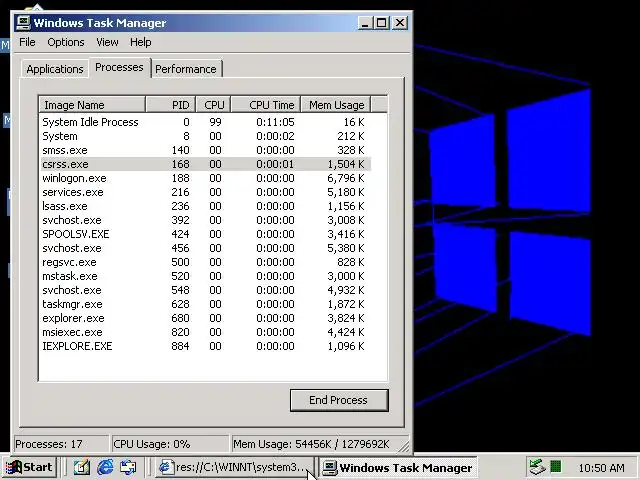
Task: Click the 6,796 K memory value
Action: (x=346, y=178)
